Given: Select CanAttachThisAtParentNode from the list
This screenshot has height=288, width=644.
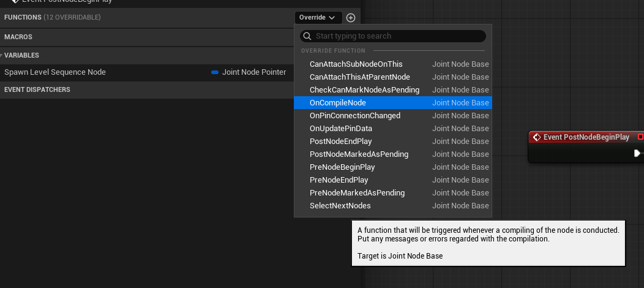Looking at the screenshot, I should pos(359,77).
